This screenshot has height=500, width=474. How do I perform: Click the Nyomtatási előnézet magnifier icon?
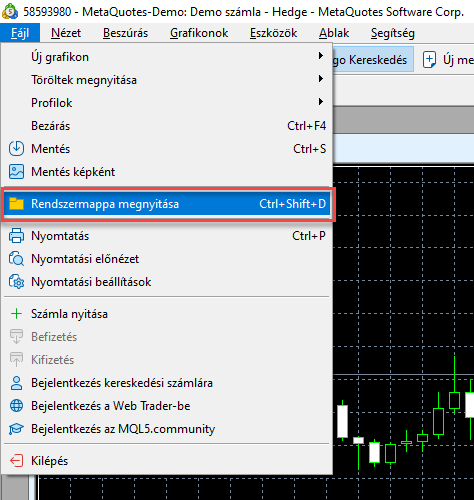click(x=16, y=259)
